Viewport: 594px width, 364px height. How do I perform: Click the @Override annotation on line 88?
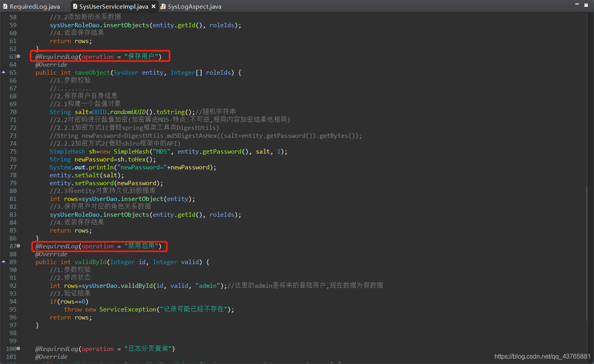coord(51,254)
